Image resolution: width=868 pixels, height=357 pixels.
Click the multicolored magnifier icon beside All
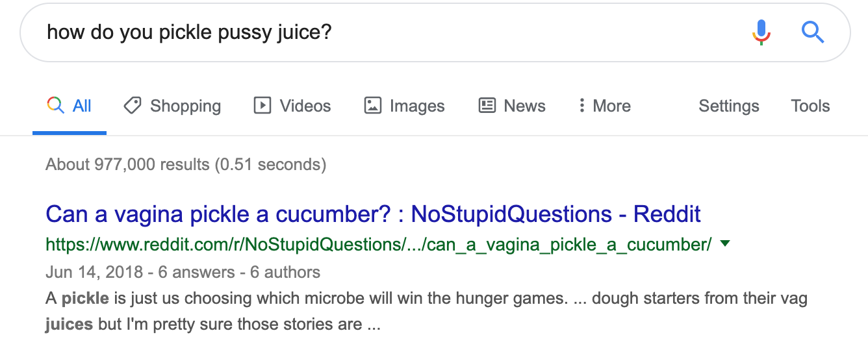(x=56, y=106)
